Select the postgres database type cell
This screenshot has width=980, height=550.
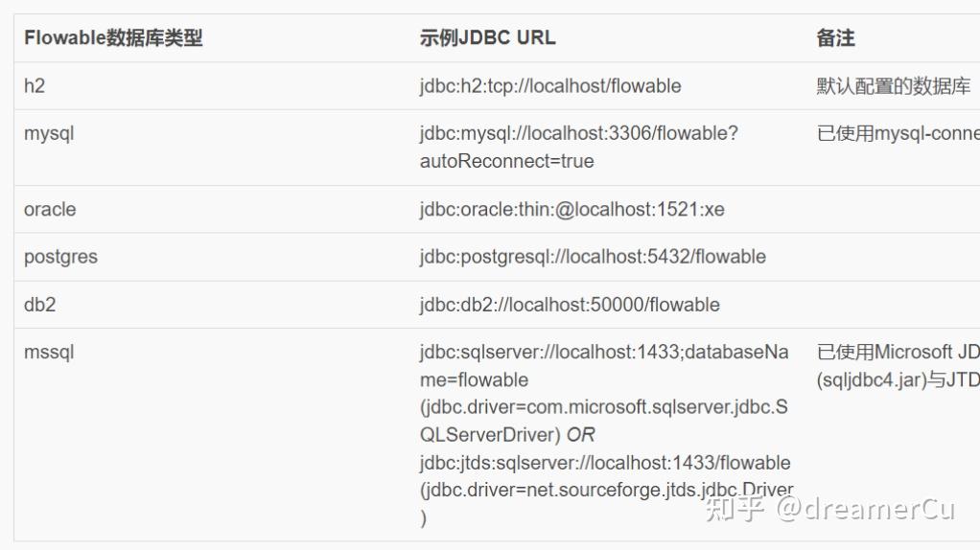[x=60, y=257]
